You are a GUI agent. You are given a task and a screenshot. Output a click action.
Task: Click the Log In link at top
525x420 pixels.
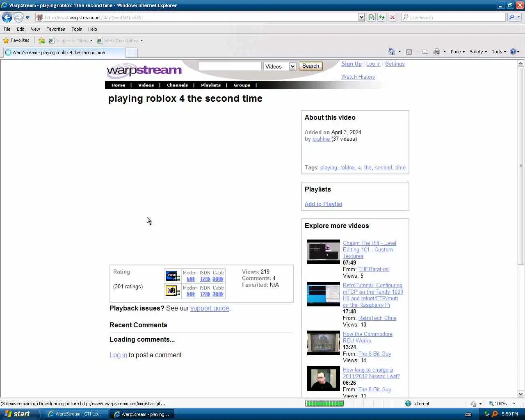tap(373, 64)
